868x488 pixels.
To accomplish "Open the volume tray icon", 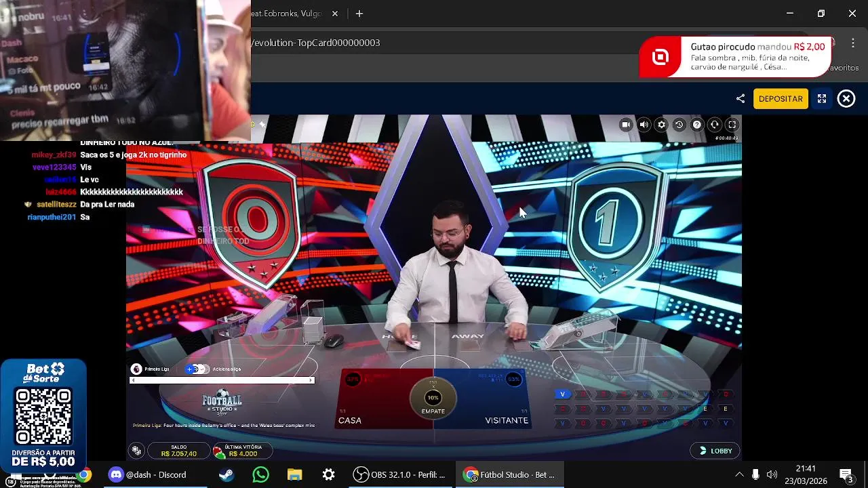I will (x=772, y=475).
